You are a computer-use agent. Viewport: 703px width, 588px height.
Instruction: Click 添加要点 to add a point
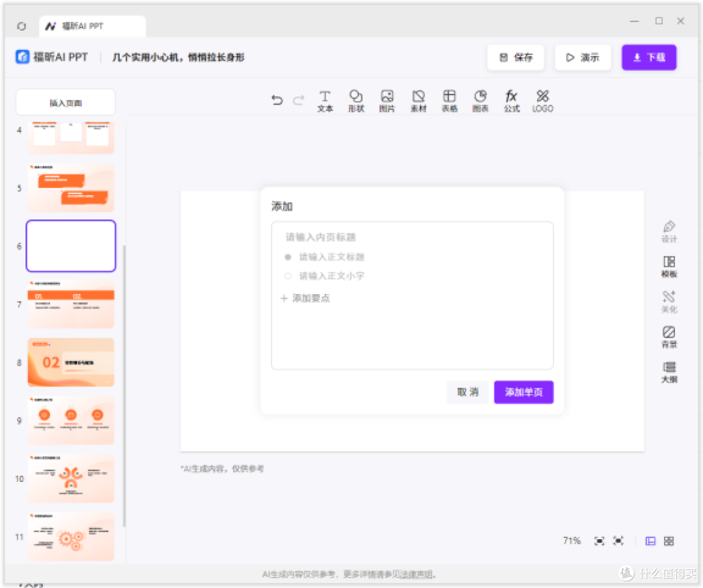(x=305, y=298)
